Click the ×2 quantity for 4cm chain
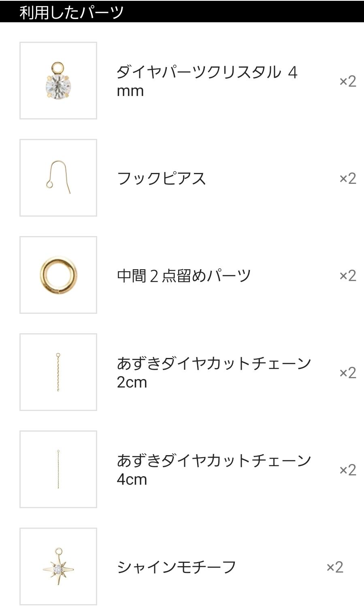Screen dimensions: 364x609 347,470
